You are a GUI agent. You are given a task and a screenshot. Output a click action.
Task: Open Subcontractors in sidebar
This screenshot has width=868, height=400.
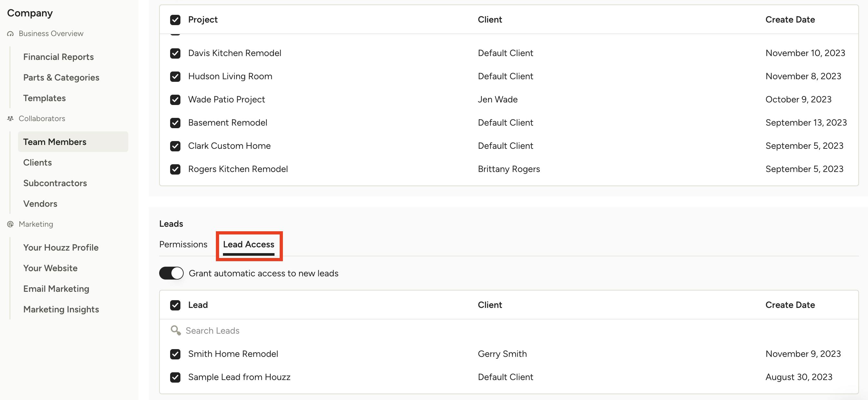pyautogui.click(x=55, y=183)
